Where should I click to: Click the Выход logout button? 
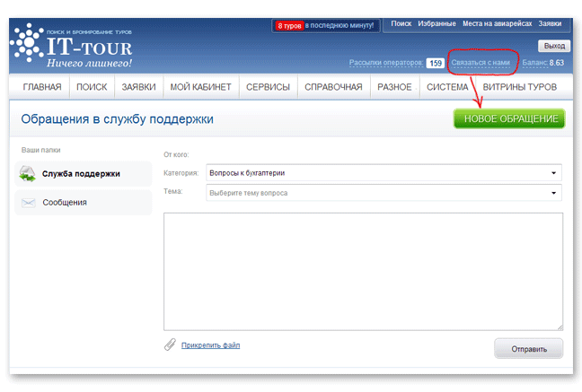pos(554,46)
